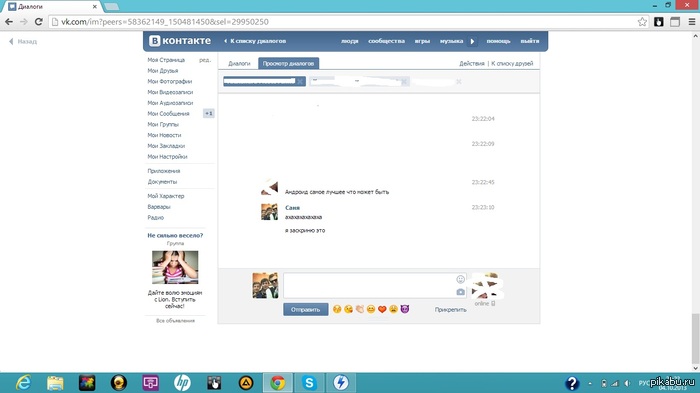Viewport: 700px width, 393px height.
Task: Click Отправить to send the message
Action: pyautogui.click(x=306, y=309)
